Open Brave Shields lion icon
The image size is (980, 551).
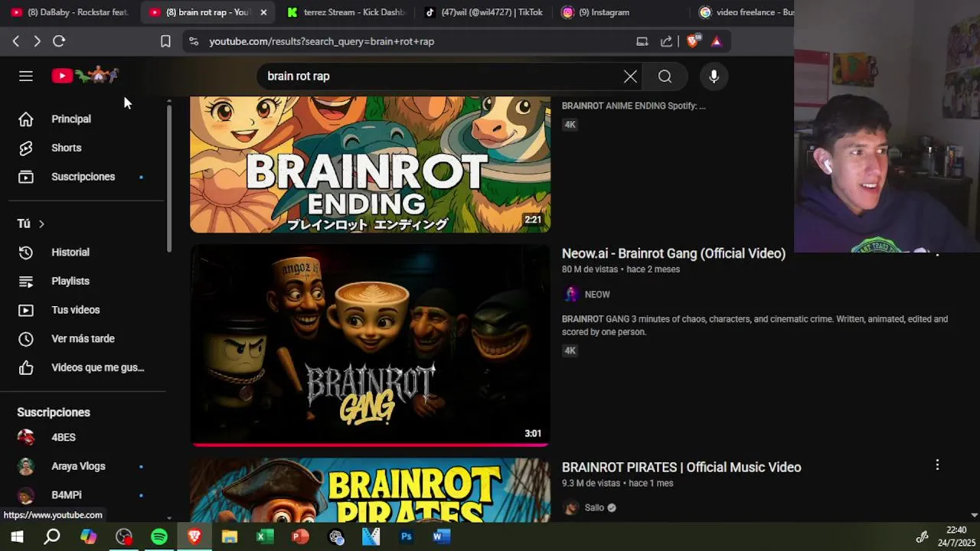(693, 41)
